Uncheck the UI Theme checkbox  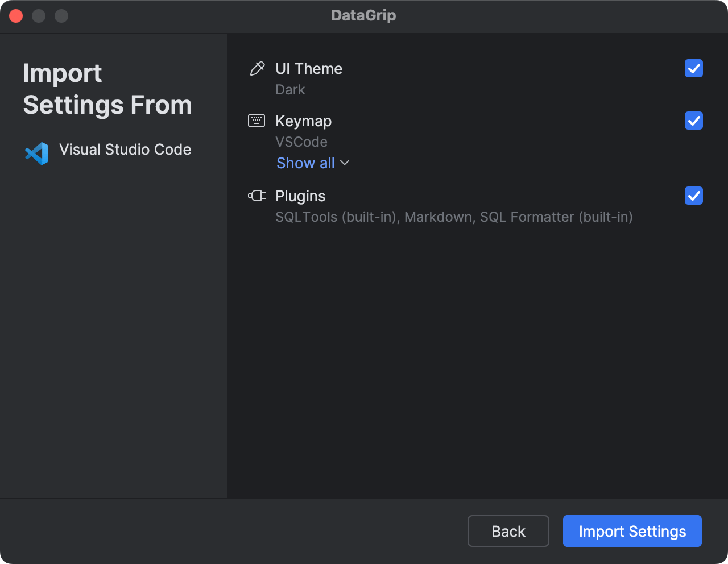[x=693, y=68]
